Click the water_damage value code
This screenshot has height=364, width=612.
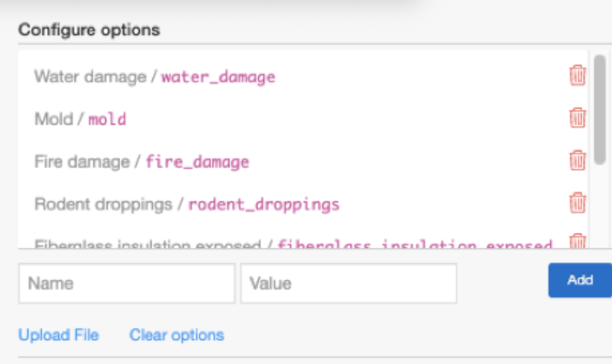click(218, 77)
